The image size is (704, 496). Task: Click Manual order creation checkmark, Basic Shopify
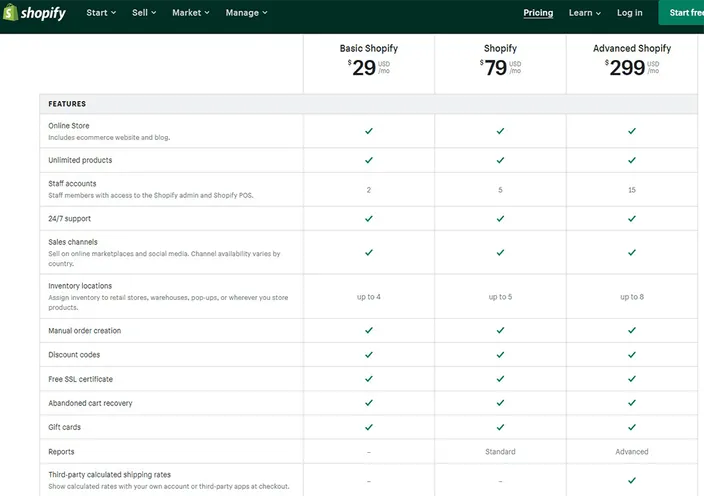click(x=369, y=330)
